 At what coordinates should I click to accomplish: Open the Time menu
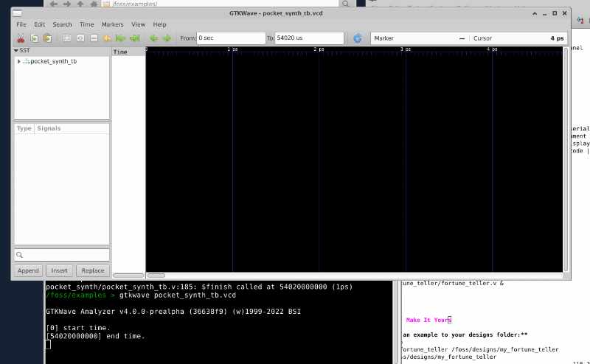[86, 24]
